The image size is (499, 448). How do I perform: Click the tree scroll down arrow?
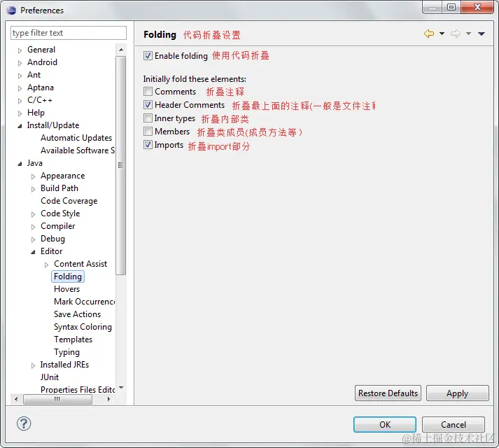coord(121,388)
